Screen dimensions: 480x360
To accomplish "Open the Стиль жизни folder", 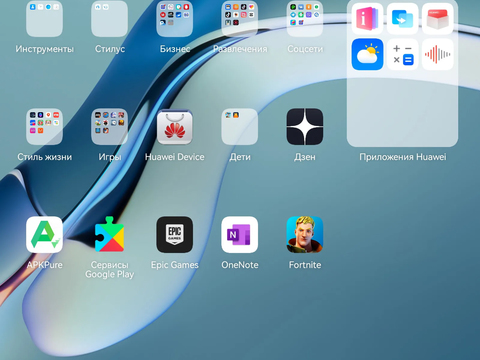I will click(44, 127).
